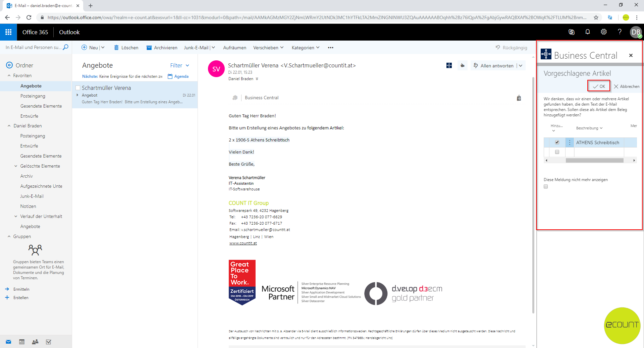Screen dimensions: 644x348
Task: Click Aufräumen in the mail toolbar
Action: coord(235,48)
